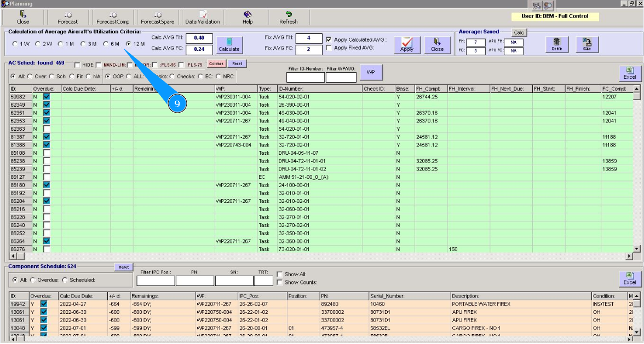Click the Refresh toolbar icon
The height and width of the screenshot is (344, 644).
click(x=288, y=17)
